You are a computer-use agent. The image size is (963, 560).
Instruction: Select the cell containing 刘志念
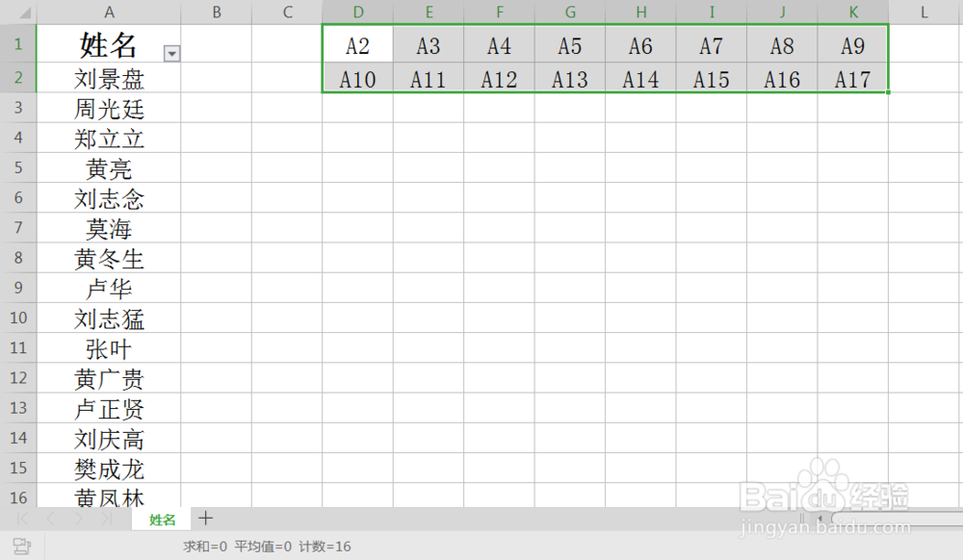click(x=109, y=198)
